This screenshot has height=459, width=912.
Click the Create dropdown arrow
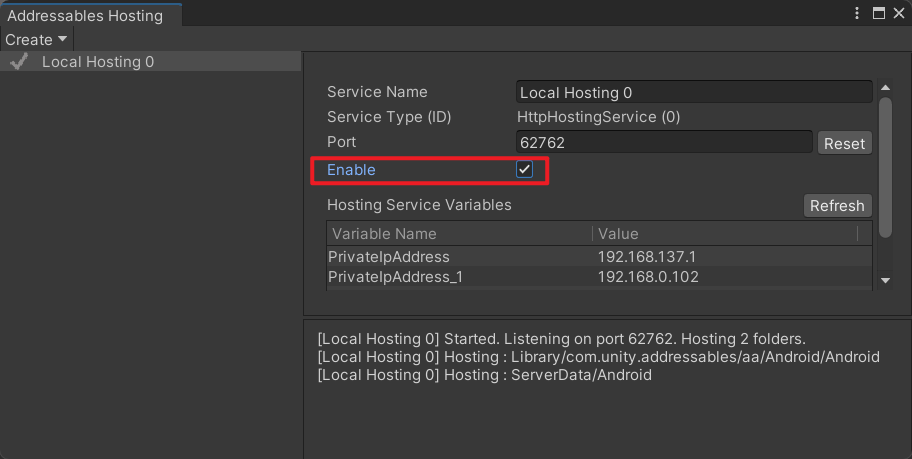tap(62, 39)
